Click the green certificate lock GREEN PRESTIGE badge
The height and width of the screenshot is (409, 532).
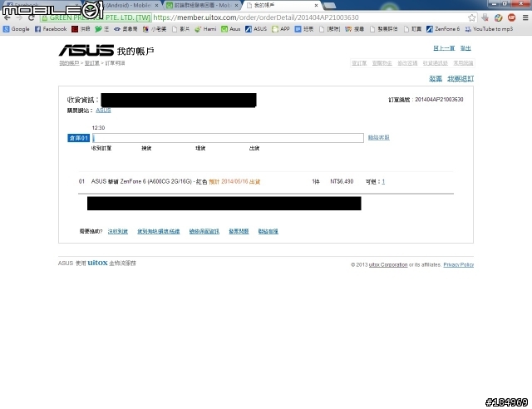[96, 17]
